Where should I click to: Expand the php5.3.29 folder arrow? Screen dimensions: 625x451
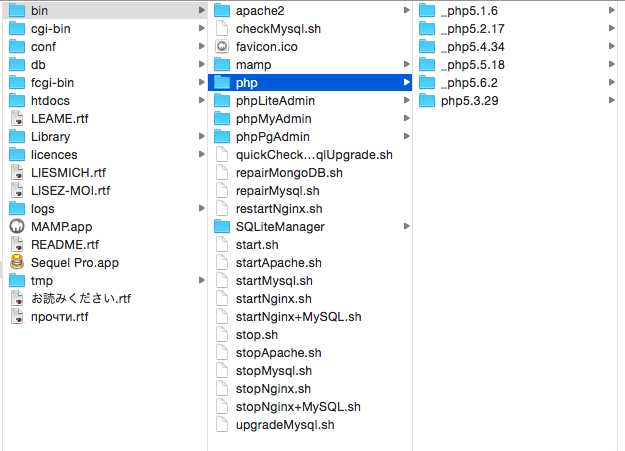pyautogui.click(x=611, y=101)
